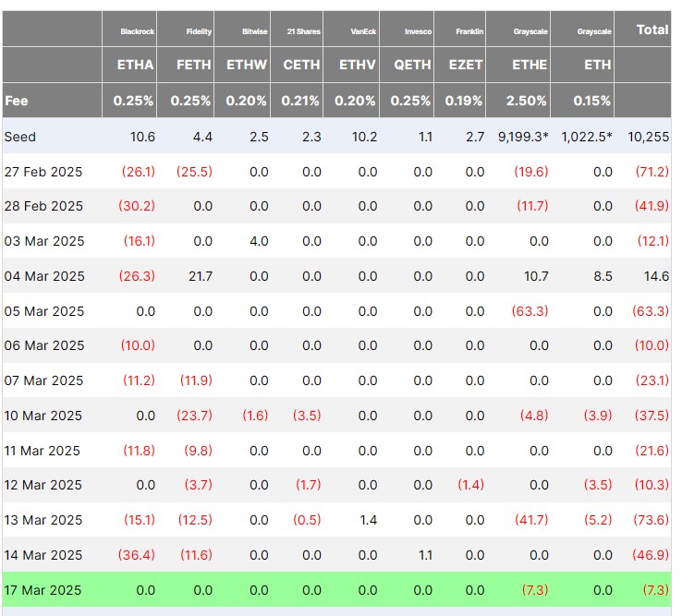Select the 27 Feb 2025 date row

(43, 172)
